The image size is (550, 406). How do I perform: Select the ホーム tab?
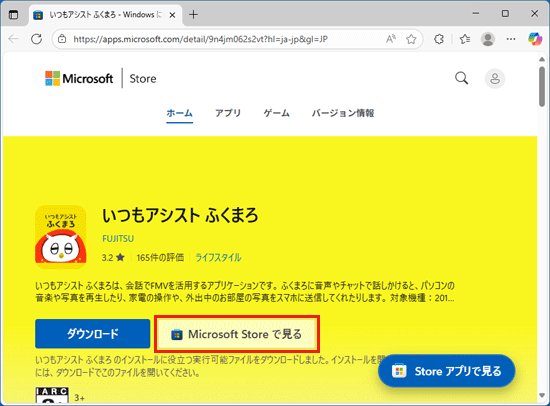179,113
